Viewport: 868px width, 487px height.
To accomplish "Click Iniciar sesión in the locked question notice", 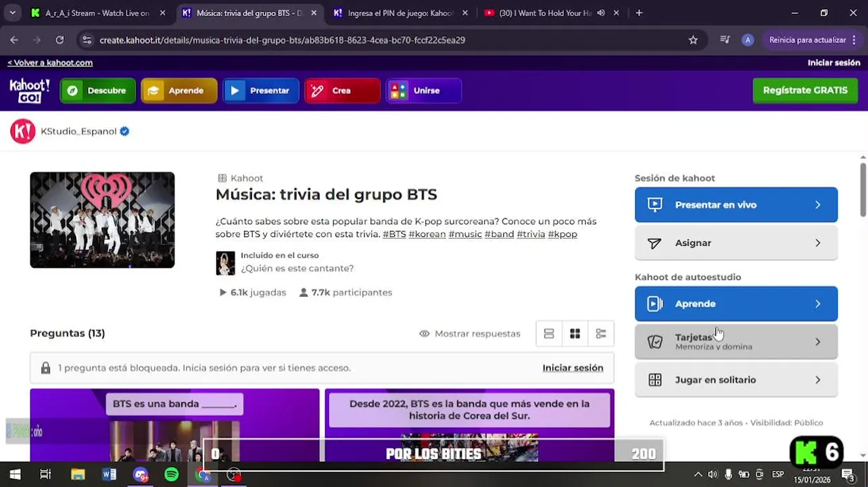I will tap(573, 368).
